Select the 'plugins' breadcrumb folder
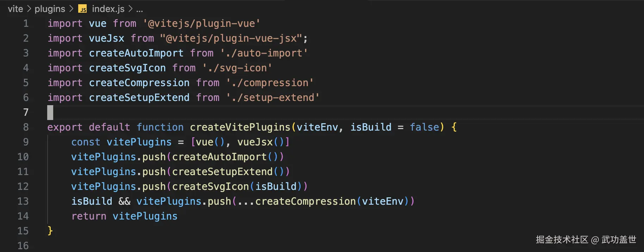 50,9
